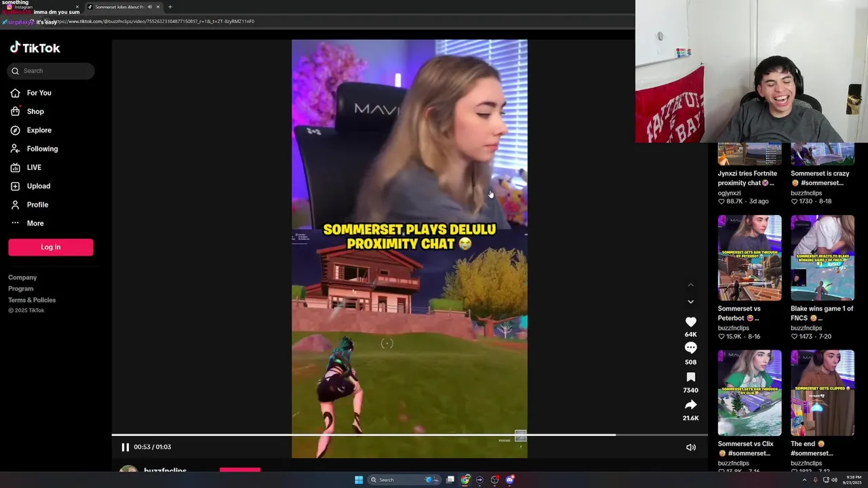Expand the Company footer section
The height and width of the screenshot is (488, 868).
click(22, 277)
